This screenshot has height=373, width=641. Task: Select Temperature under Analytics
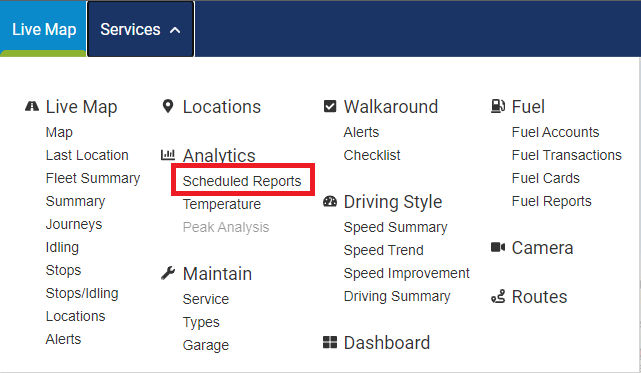tap(222, 204)
